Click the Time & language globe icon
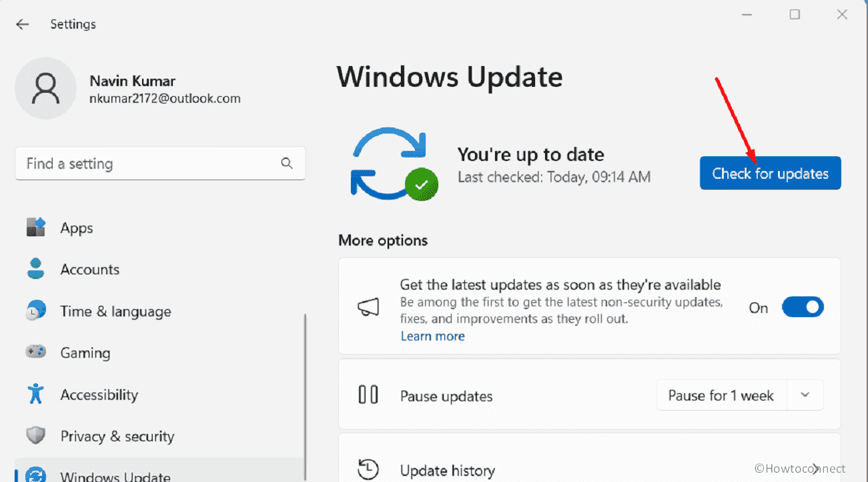This screenshot has width=868, height=482. click(x=35, y=311)
